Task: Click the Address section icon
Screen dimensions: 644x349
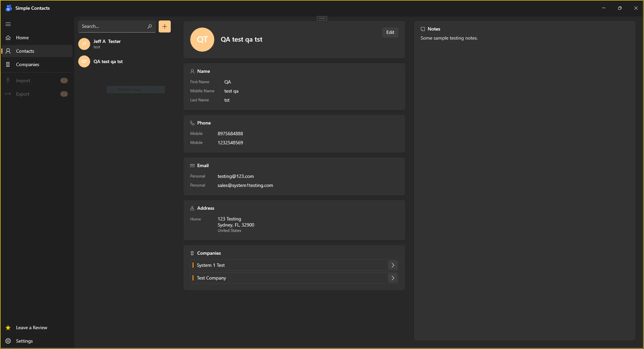Action: click(192, 208)
